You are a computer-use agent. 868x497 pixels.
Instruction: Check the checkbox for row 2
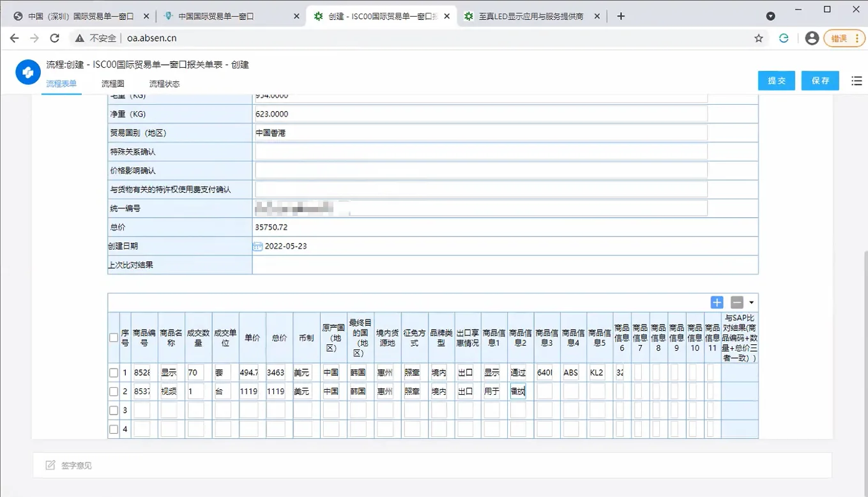coord(114,391)
